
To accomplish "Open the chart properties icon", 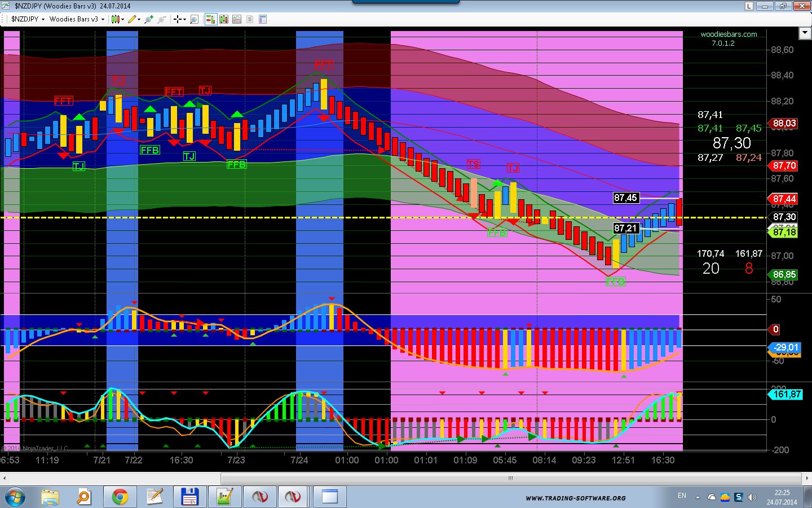I will point(262,19).
